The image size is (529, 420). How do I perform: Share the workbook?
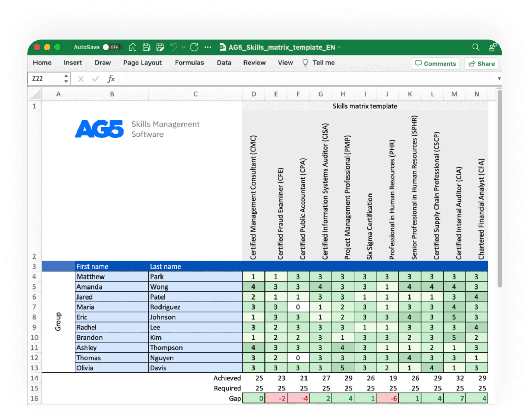(481, 64)
